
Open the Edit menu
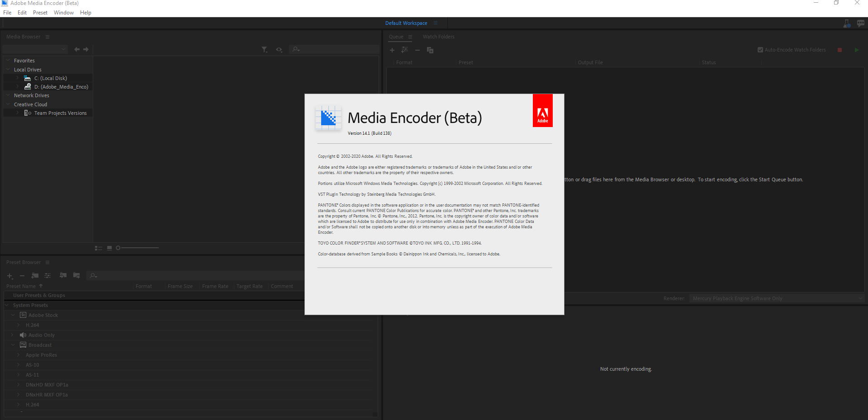pos(22,13)
